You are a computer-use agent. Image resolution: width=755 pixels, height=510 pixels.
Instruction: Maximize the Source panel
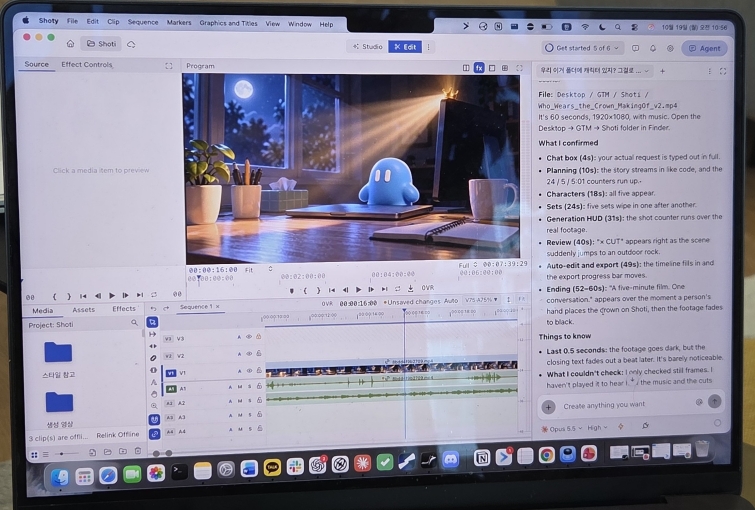tap(169, 66)
